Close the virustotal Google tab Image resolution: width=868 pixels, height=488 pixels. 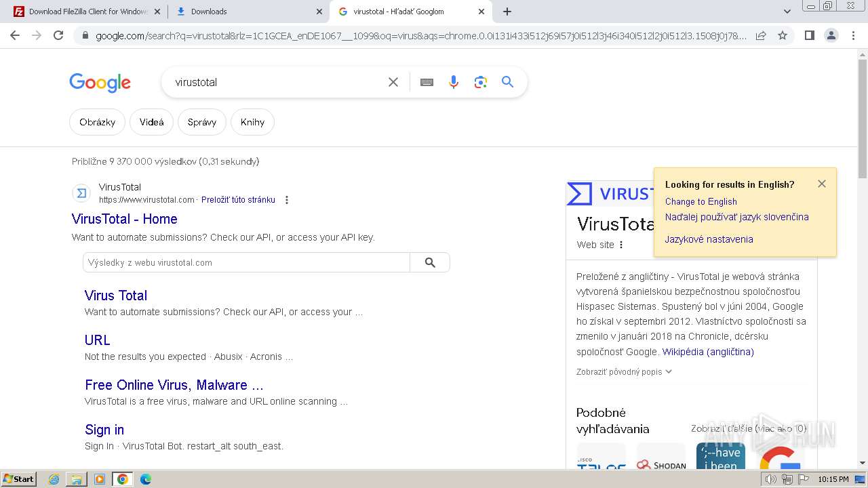click(x=481, y=12)
